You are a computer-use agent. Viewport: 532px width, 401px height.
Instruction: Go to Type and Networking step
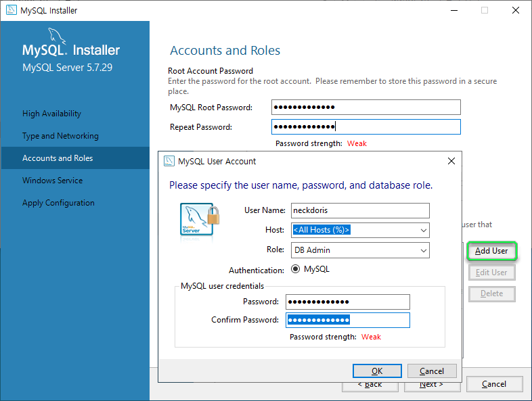click(60, 136)
